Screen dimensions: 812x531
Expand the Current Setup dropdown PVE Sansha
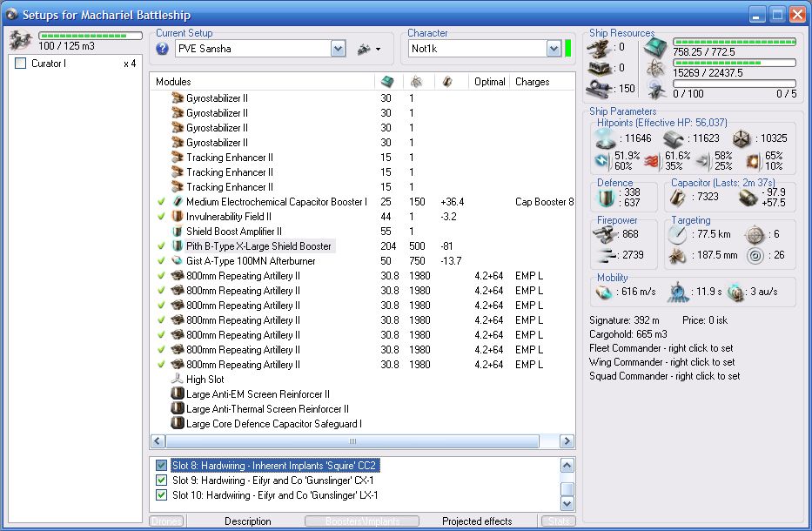[x=339, y=49]
